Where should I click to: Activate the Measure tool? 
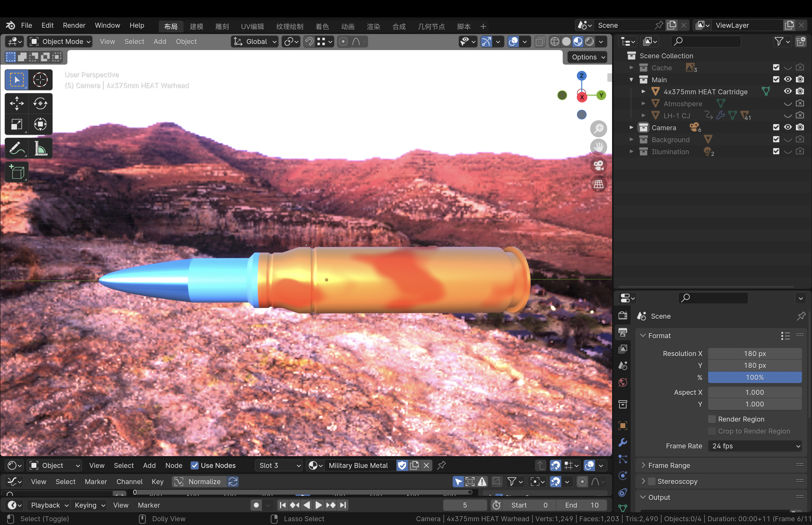tap(40, 148)
